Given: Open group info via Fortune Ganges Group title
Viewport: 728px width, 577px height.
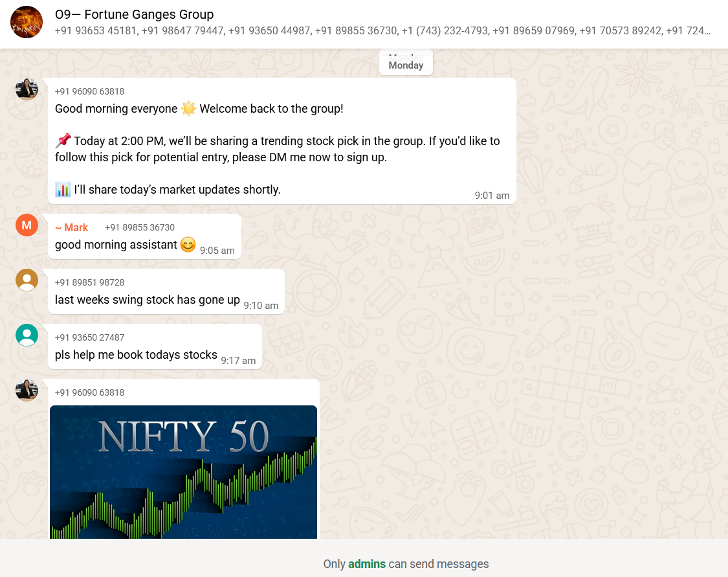Looking at the screenshot, I should point(134,14).
